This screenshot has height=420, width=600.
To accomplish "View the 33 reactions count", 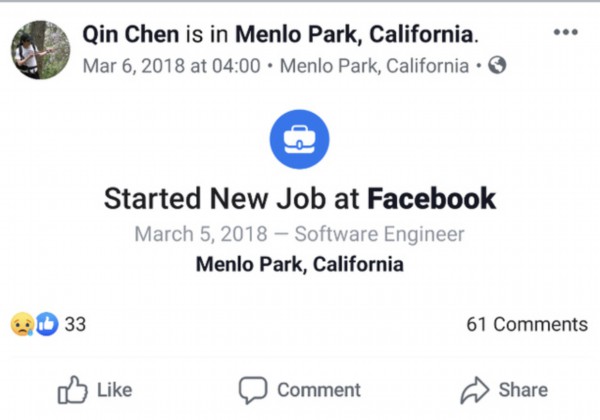I will click(75, 324).
